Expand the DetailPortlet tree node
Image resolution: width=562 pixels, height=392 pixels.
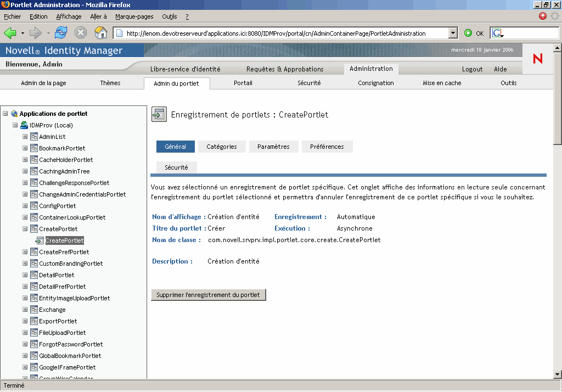point(25,275)
